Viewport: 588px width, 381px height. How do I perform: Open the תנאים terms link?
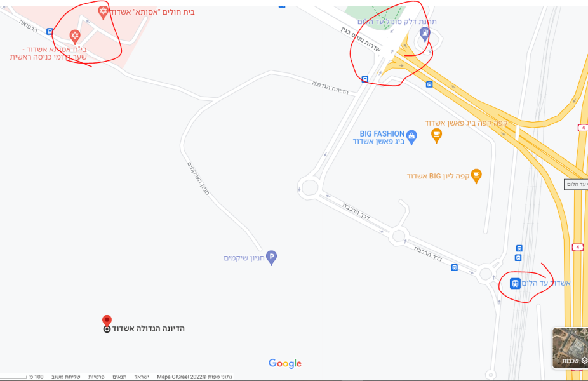pyautogui.click(x=119, y=377)
